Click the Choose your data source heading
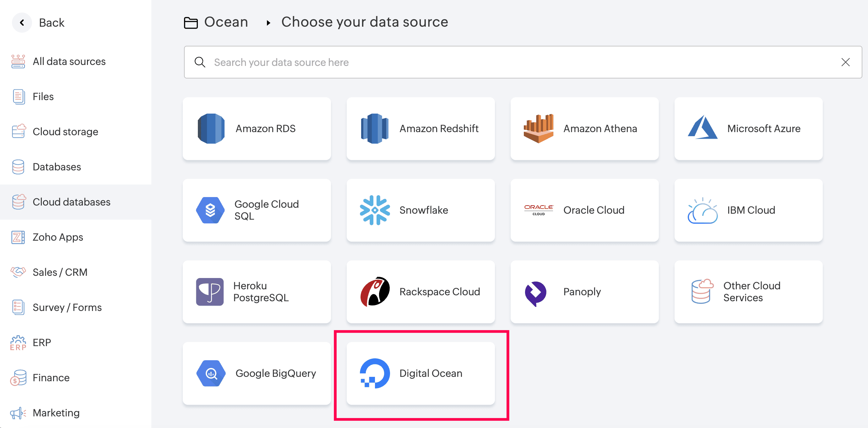The height and width of the screenshot is (428, 868). click(x=365, y=22)
